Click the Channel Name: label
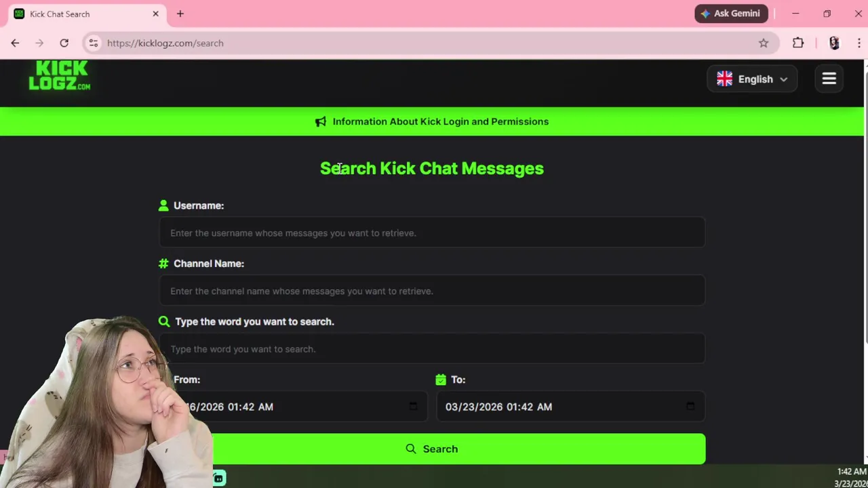The width and height of the screenshot is (868, 488). click(209, 264)
